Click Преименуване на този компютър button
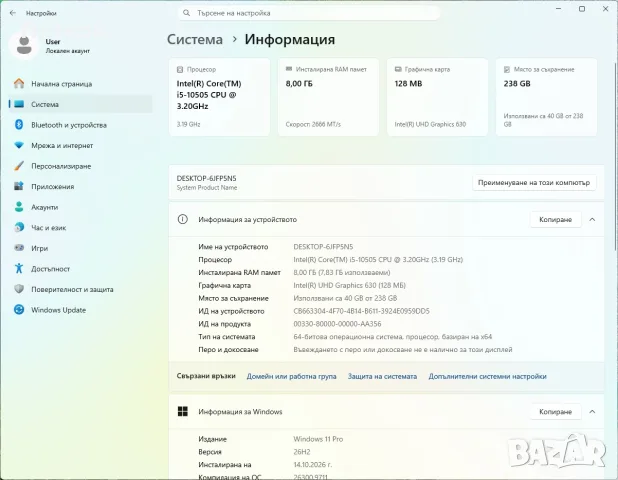 click(534, 182)
